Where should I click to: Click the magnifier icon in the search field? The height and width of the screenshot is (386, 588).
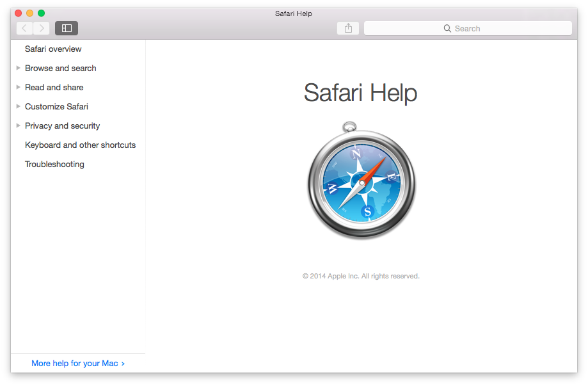(x=447, y=29)
